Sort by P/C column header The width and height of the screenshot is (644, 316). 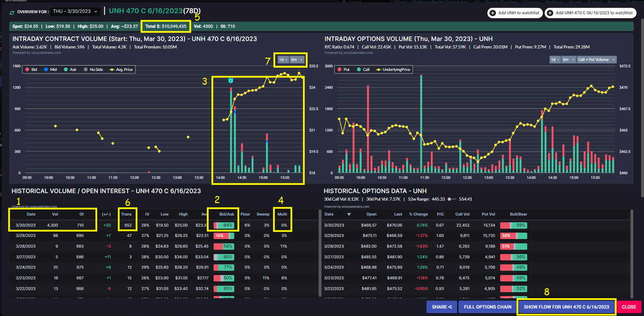click(x=440, y=213)
